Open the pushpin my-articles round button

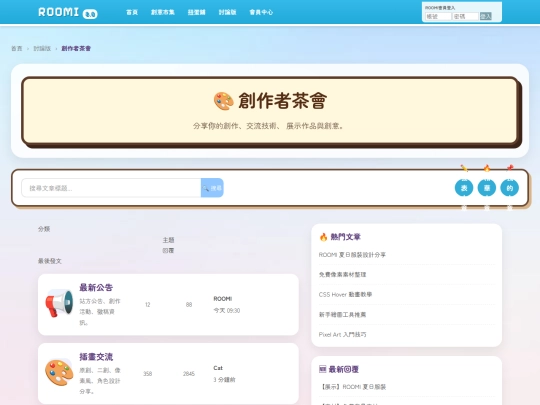[x=509, y=188]
